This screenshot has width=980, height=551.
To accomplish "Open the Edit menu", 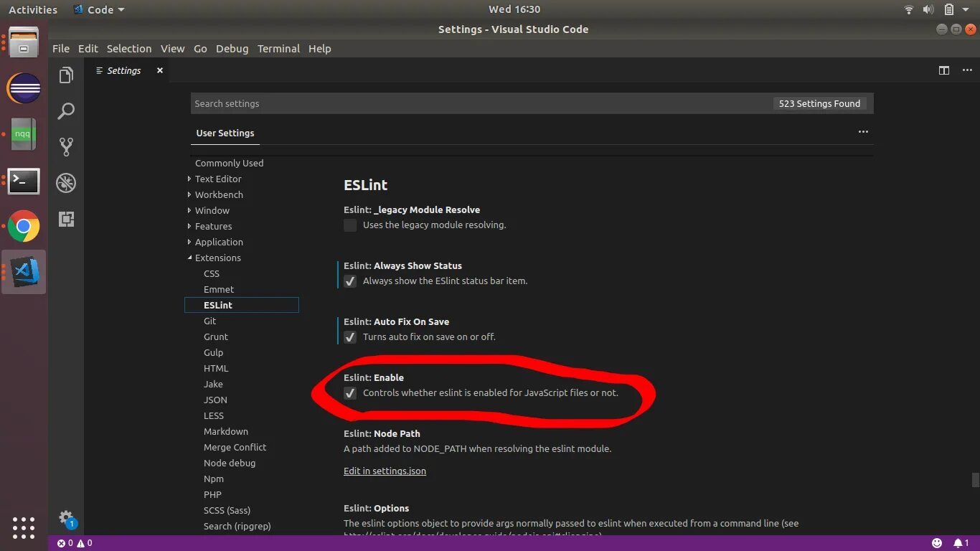I will click(x=88, y=49).
